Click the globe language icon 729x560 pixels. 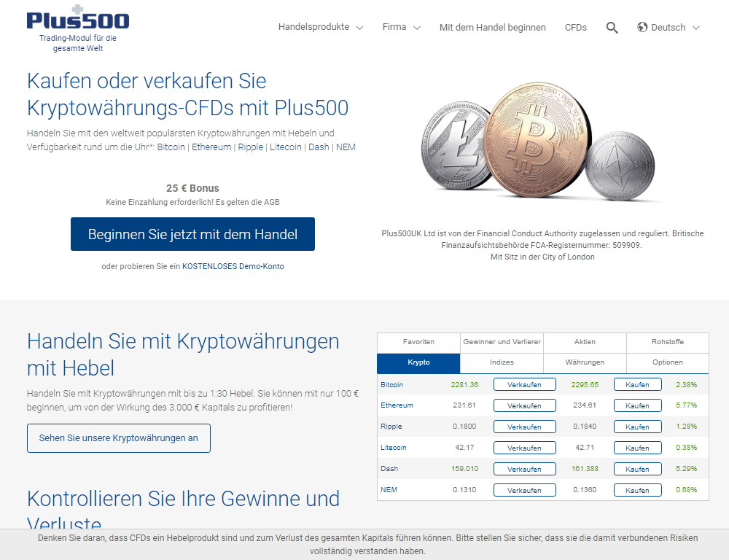(x=642, y=27)
